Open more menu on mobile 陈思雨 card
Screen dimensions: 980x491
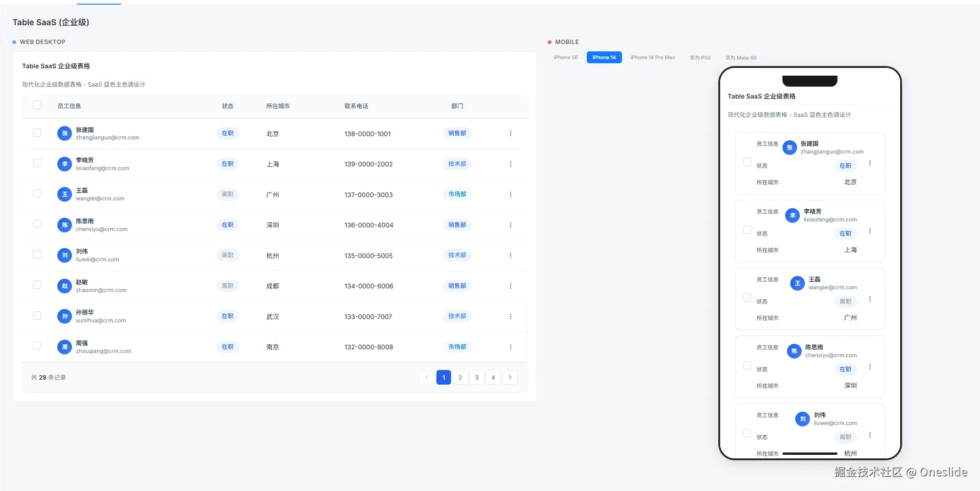[x=870, y=367]
